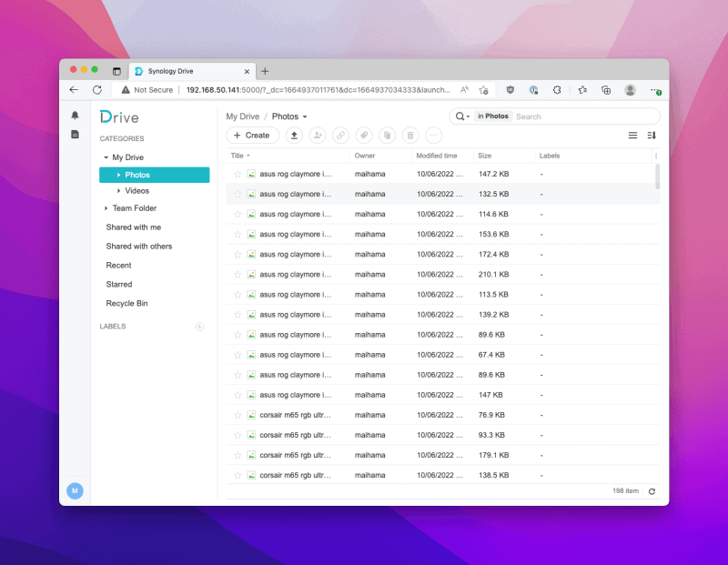This screenshot has height=565, width=728.
Task: Star the first corsair m65 rgb file
Action: pos(238,415)
